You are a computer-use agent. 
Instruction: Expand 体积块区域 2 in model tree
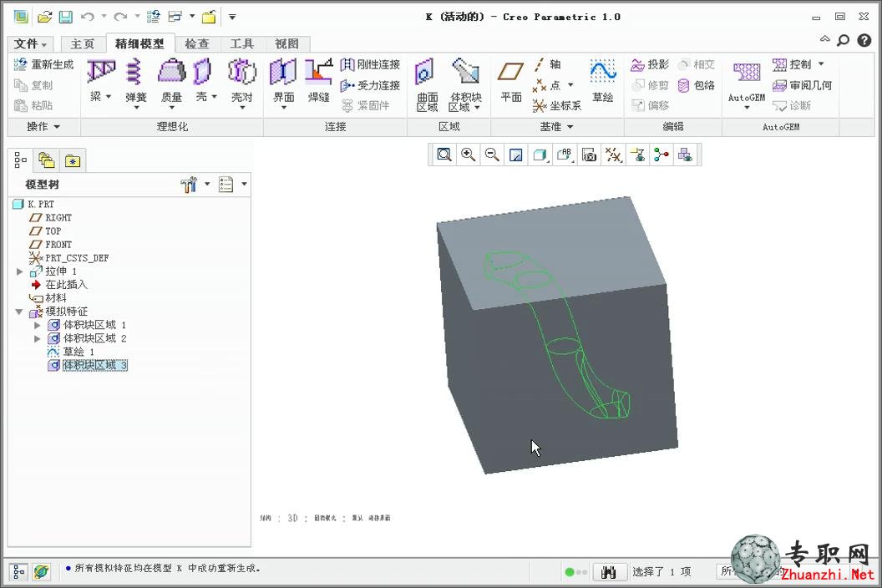[x=37, y=339]
